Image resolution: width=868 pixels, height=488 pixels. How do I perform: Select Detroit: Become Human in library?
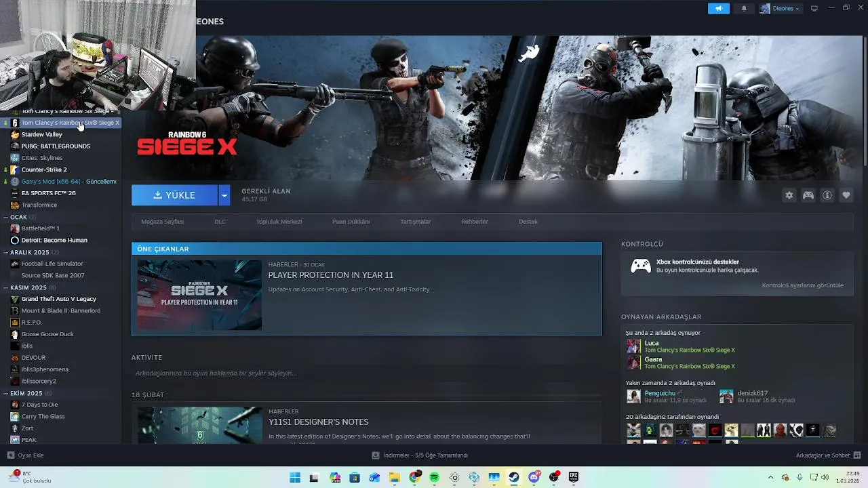click(54, 240)
